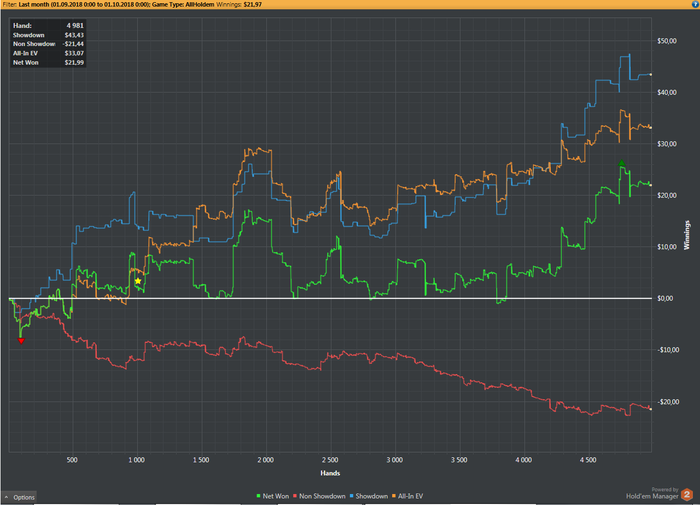Click the $50,00 axis label
The height and width of the screenshot is (505, 700).
tap(667, 41)
